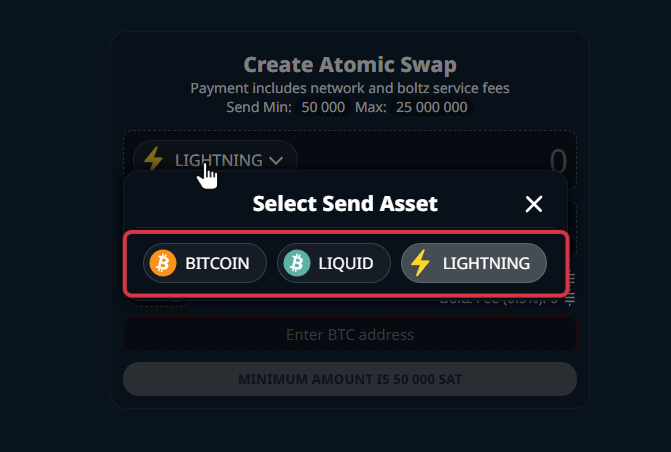The width and height of the screenshot is (671, 452).
Task: Set amount to Max 25 000 000
Action: click(431, 107)
